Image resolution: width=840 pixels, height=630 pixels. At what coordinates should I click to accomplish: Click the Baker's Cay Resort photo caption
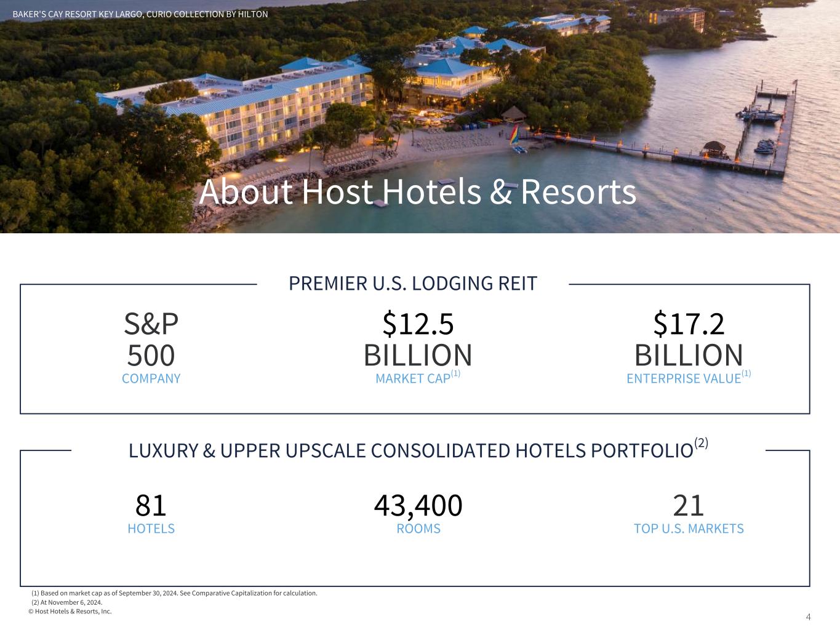tap(140, 14)
